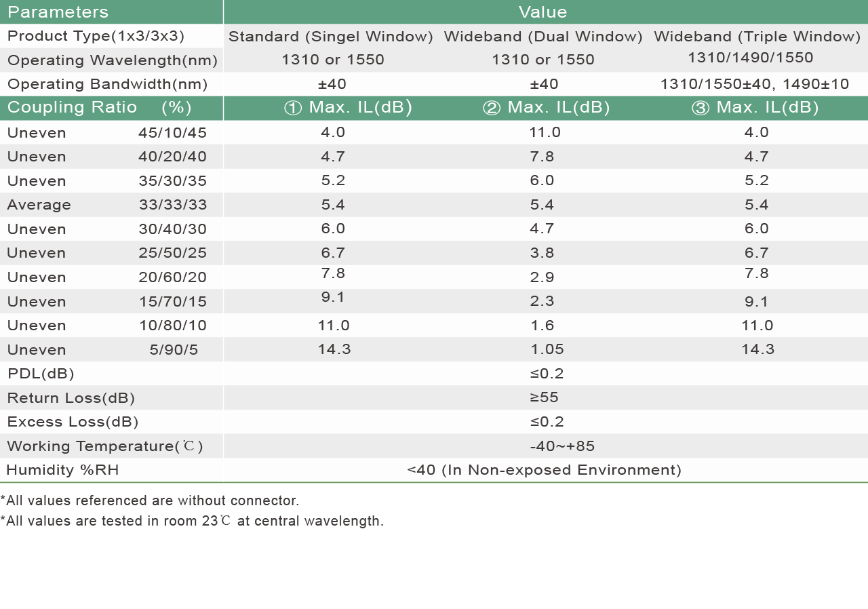The width and height of the screenshot is (868, 609).
Task: Select the 20/60/20 coupling ratio
Action: tap(172, 277)
